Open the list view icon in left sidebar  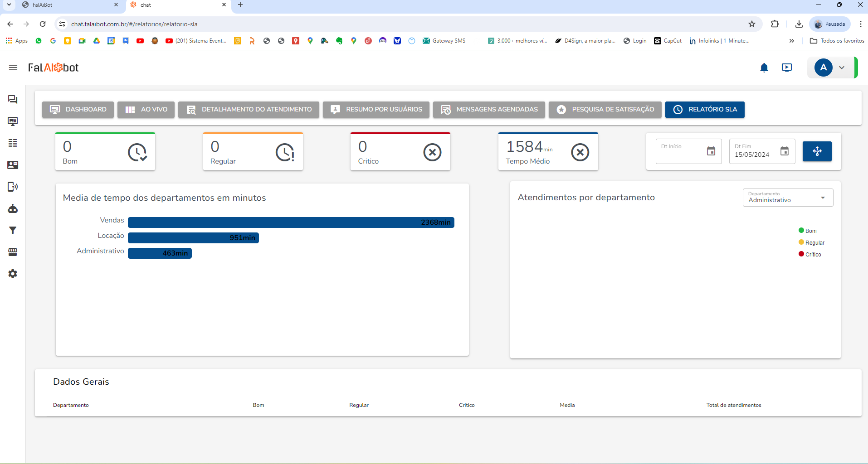tap(13, 143)
